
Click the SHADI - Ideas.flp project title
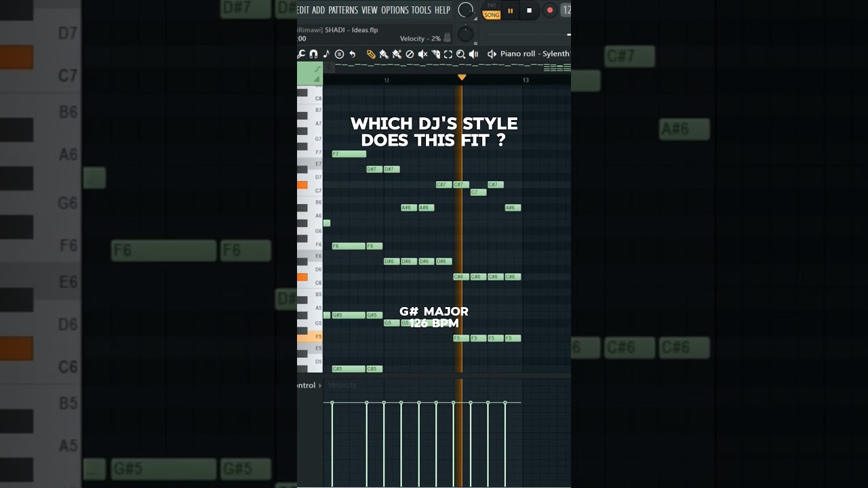pyautogui.click(x=351, y=30)
